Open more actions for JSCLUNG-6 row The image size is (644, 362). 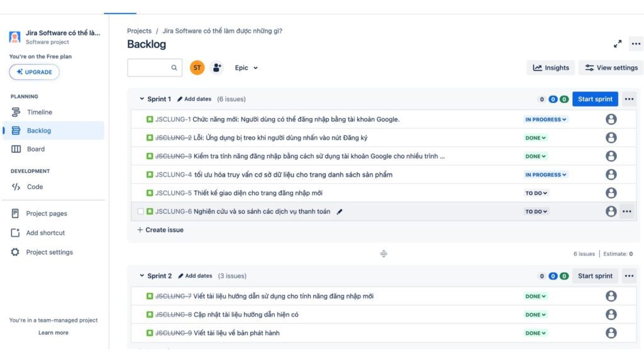point(627,211)
